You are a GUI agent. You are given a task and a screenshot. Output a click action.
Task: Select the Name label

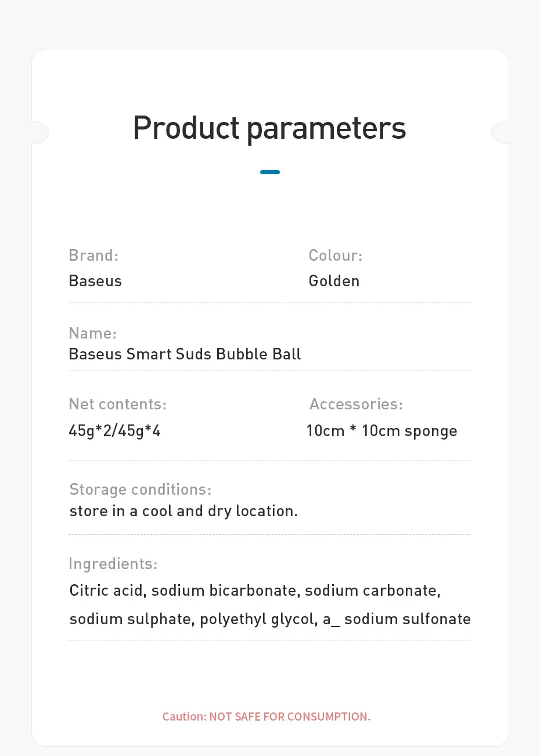point(92,333)
